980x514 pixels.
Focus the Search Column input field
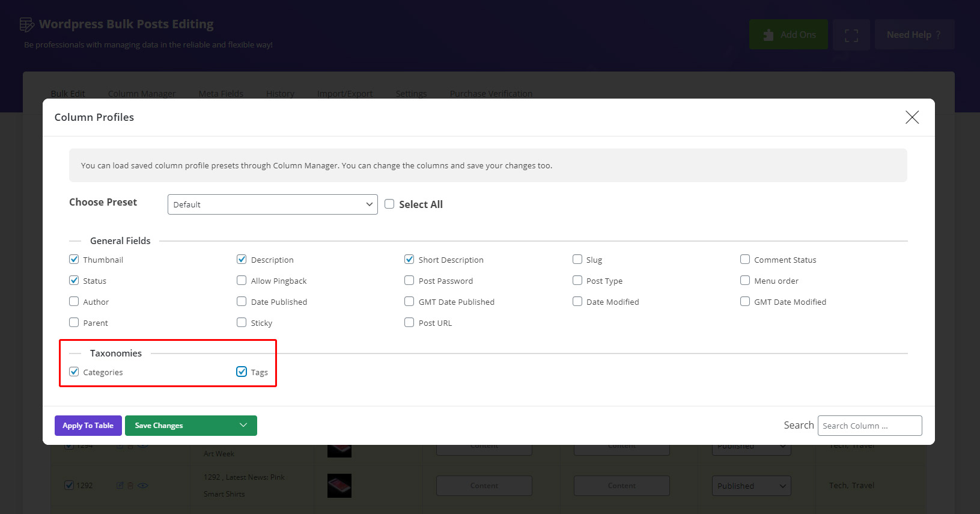[x=869, y=426]
